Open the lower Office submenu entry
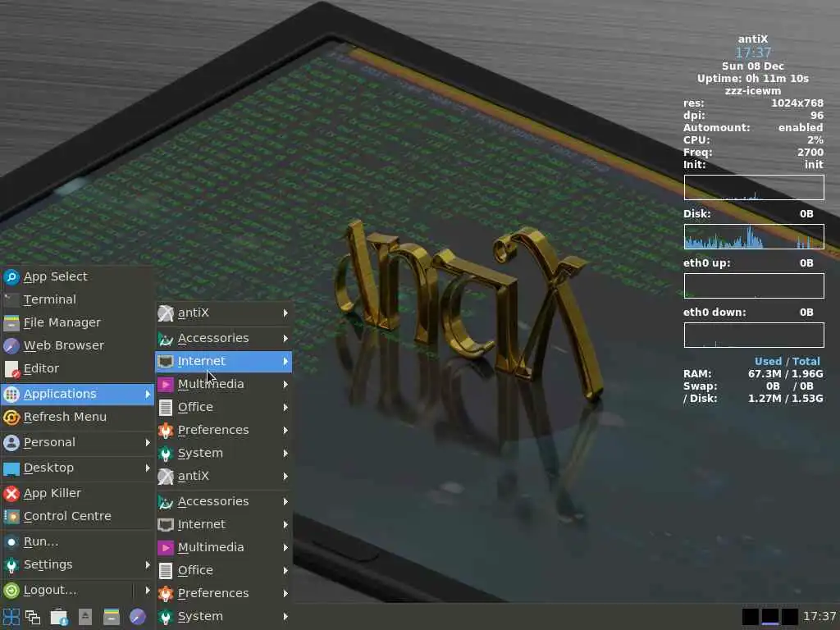840x630 pixels. coord(223,571)
